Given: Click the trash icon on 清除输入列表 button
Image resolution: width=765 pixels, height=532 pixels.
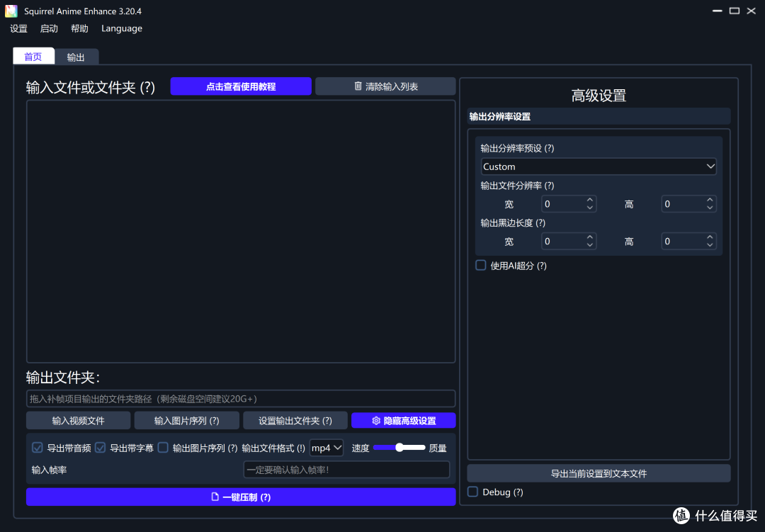Looking at the screenshot, I should 358,86.
